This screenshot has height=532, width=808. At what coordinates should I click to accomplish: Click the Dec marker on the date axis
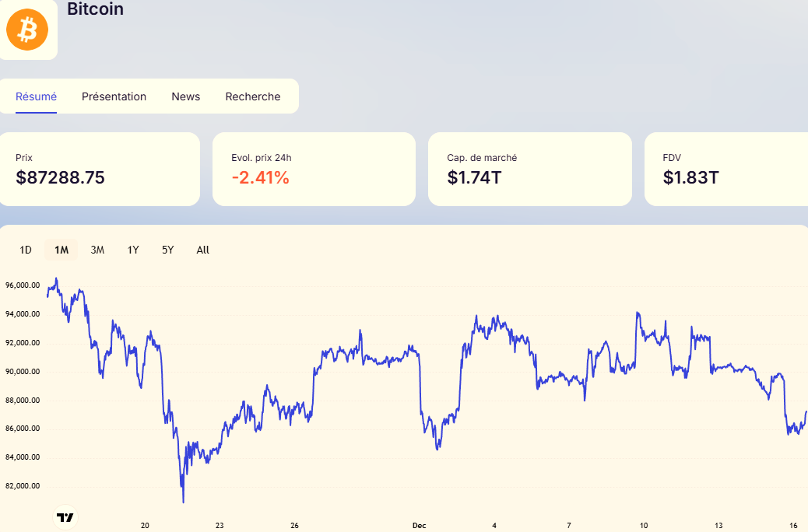point(419,526)
